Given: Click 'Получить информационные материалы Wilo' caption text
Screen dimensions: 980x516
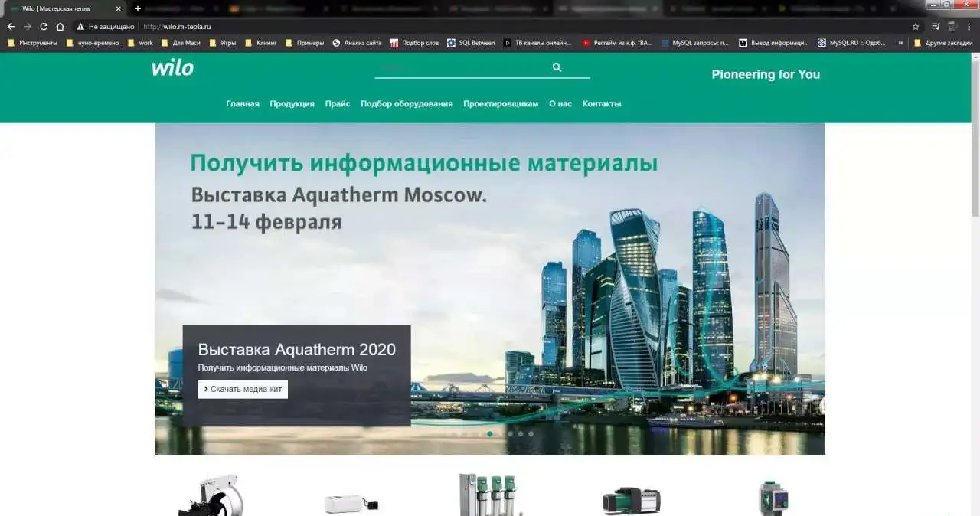Looking at the screenshot, I should (x=283, y=367).
